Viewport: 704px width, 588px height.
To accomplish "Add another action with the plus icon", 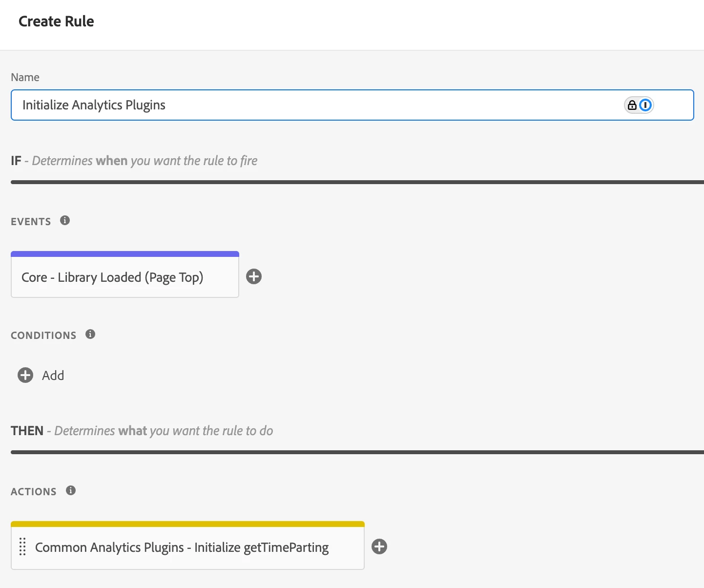I will coord(379,547).
